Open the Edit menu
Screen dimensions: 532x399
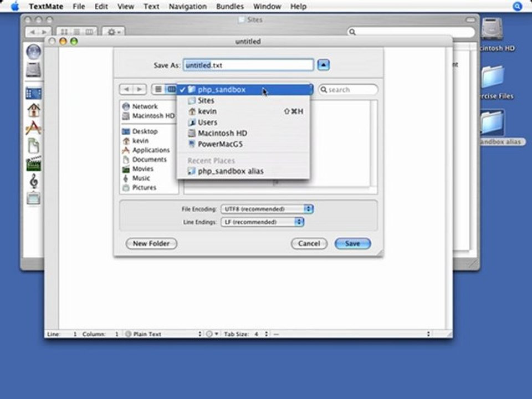101,7
